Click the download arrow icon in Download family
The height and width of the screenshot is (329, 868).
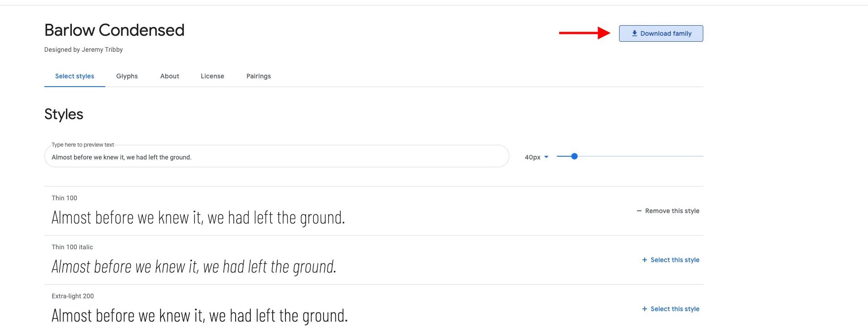634,33
